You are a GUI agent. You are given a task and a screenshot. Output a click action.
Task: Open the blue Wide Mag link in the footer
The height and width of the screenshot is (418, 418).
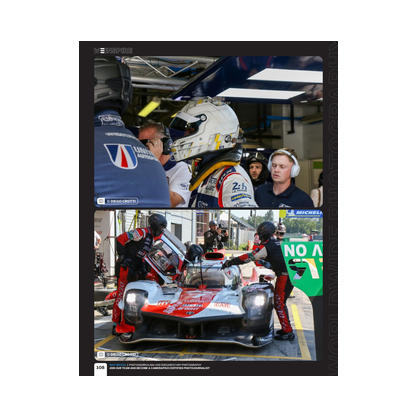(116, 365)
